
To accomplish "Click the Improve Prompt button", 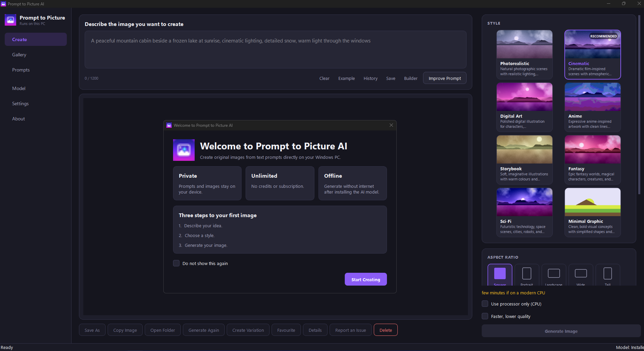I will tap(445, 78).
